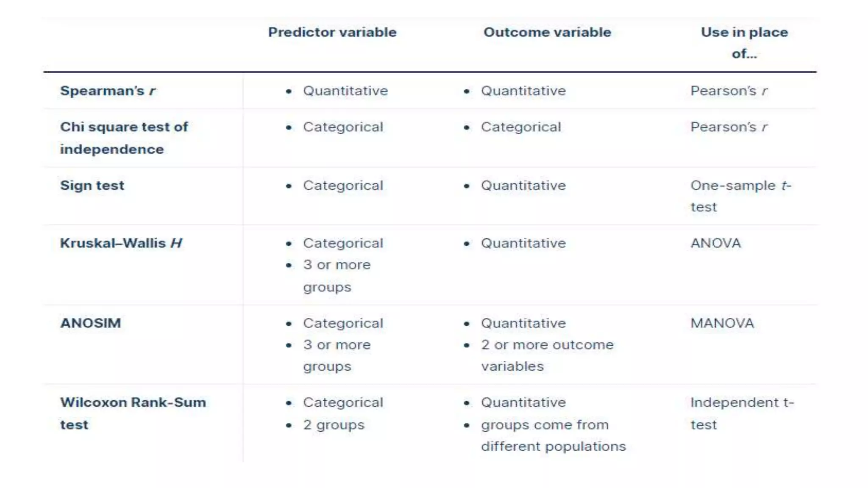
Task: Click the "Use in place of..." header
Action: pyautogui.click(x=744, y=43)
